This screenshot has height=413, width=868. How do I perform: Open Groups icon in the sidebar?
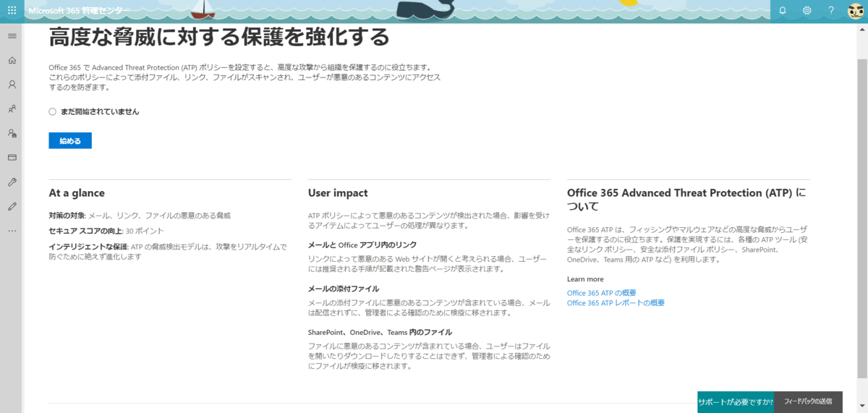pos(12,109)
